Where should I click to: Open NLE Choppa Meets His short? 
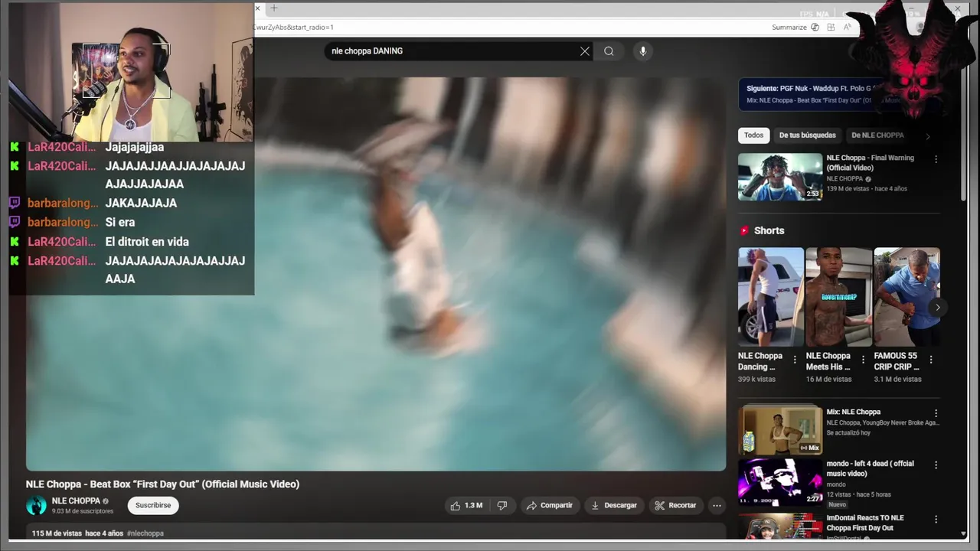(x=838, y=297)
